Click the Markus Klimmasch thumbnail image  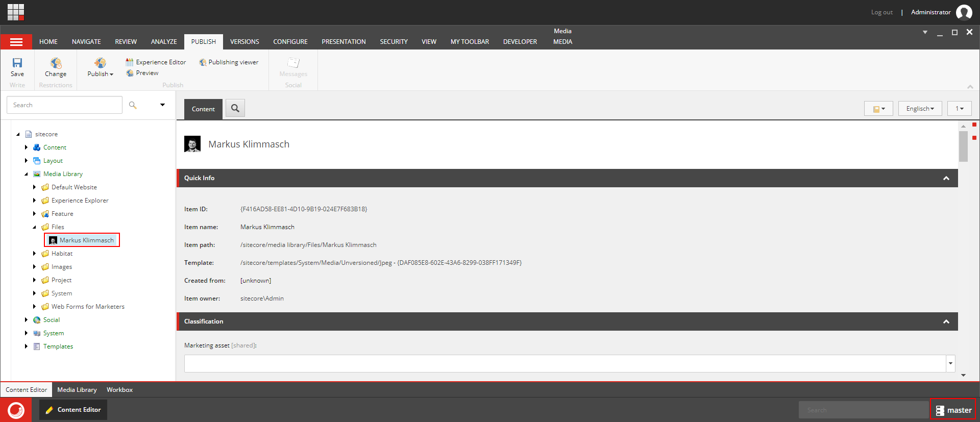click(x=192, y=144)
